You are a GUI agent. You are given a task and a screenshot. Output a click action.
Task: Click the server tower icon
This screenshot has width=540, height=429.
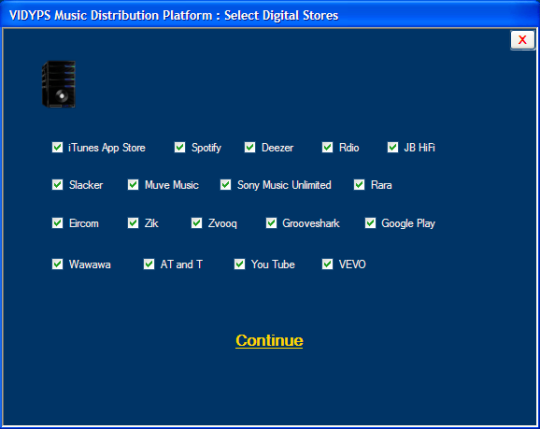[59, 84]
